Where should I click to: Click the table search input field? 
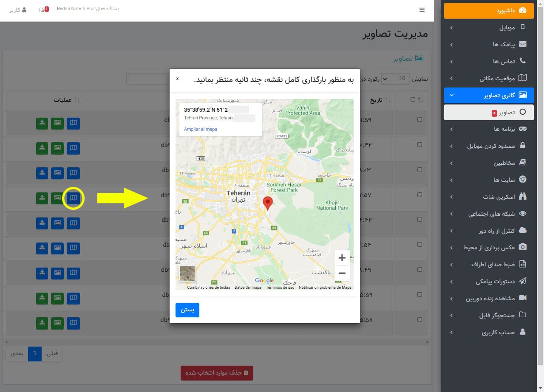coord(147,79)
